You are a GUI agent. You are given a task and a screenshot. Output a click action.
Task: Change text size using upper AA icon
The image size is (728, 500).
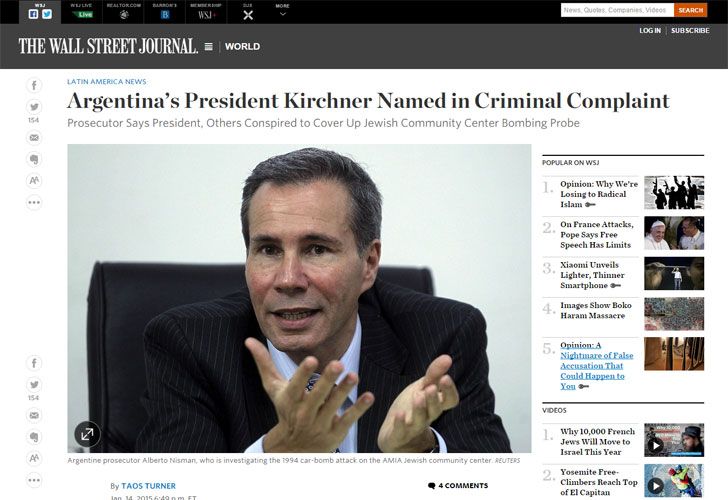click(34, 181)
